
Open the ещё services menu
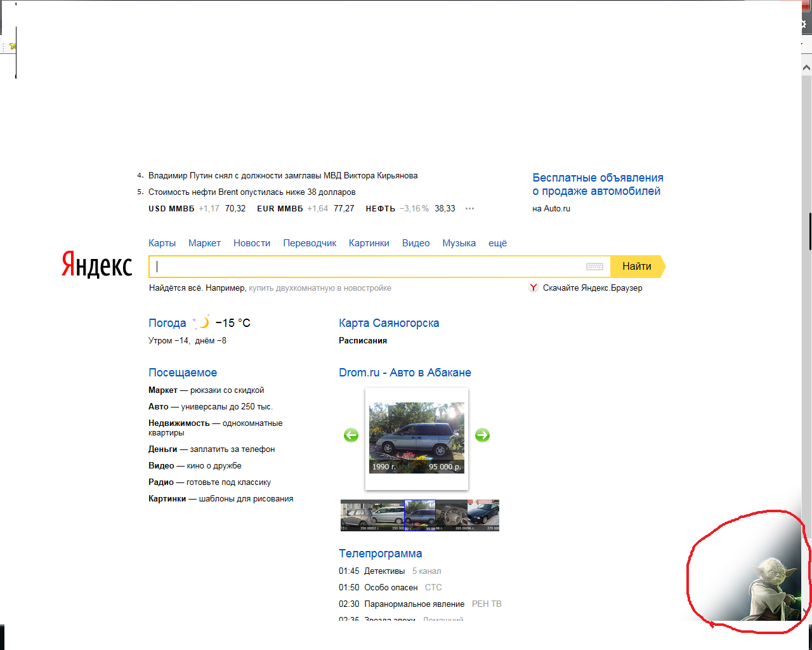pyautogui.click(x=497, y=243)
